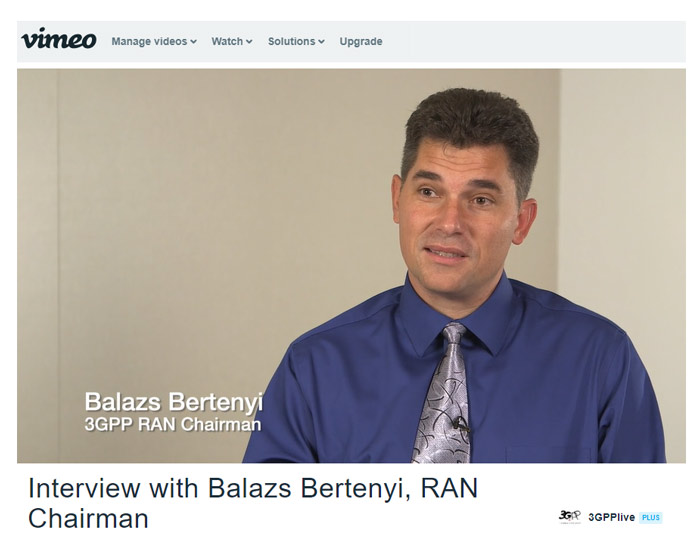Open the Solutions menu
This screenshot has width=700, height=544.
[296, 42]
